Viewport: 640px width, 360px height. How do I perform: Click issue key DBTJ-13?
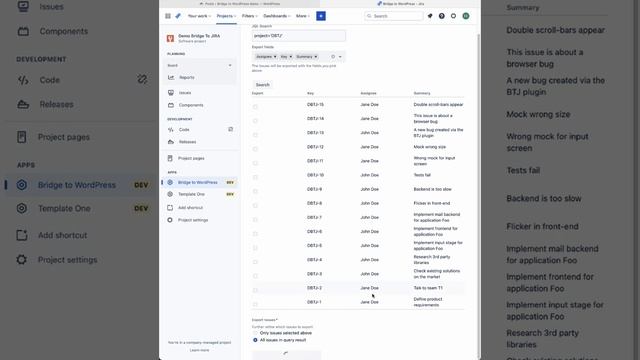point(316,133)
